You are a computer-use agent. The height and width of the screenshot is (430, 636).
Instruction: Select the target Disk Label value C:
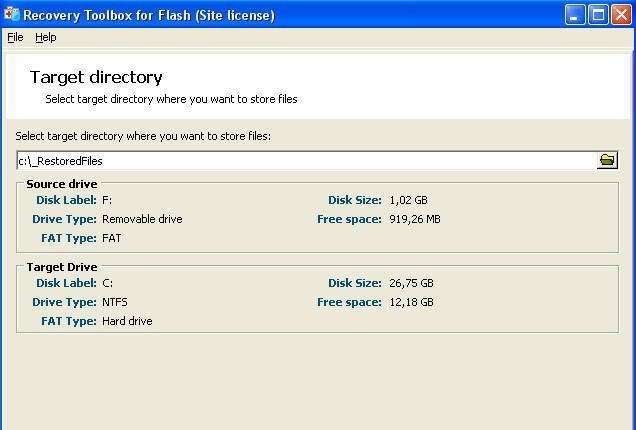[107, 283]
